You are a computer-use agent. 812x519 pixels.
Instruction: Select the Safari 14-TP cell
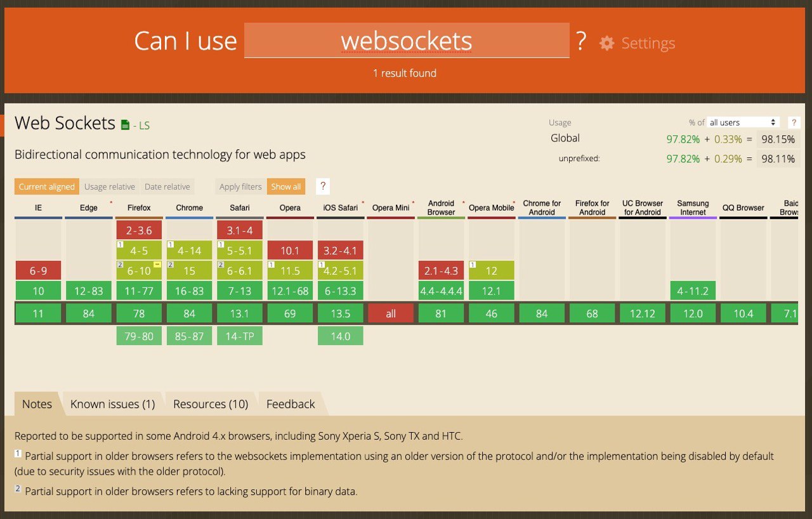[240, 336]
